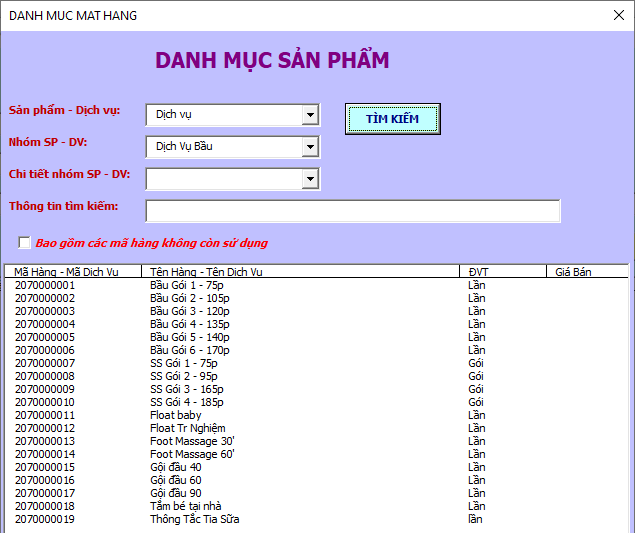Click 'Lần' unit in Float baby row

click(x=477, y=415)
